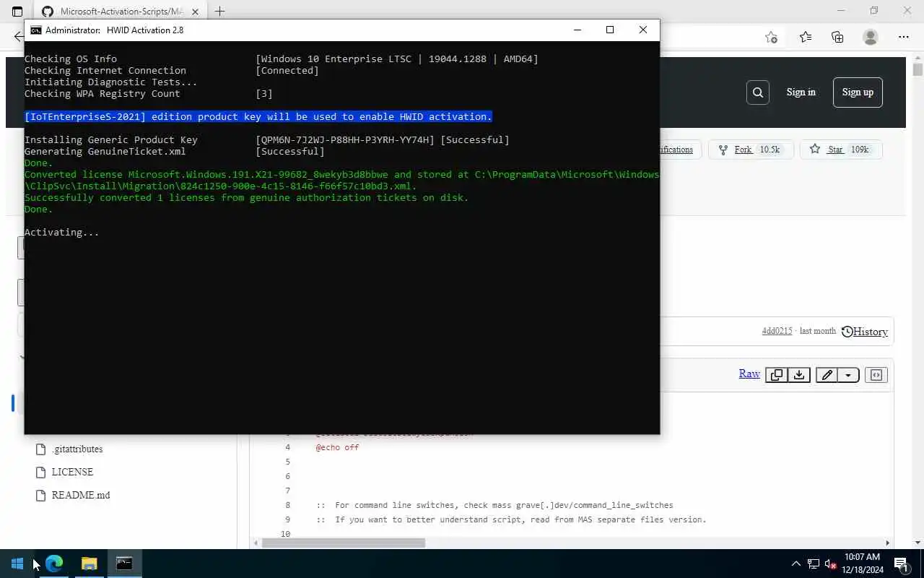Click the horizontal scrollbar of code view
This screenshot has height=578, width=924.
tap(344, 543)
